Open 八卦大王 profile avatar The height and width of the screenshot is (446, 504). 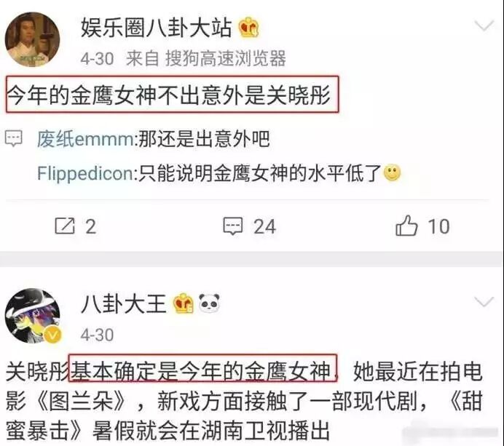(33, 316)
